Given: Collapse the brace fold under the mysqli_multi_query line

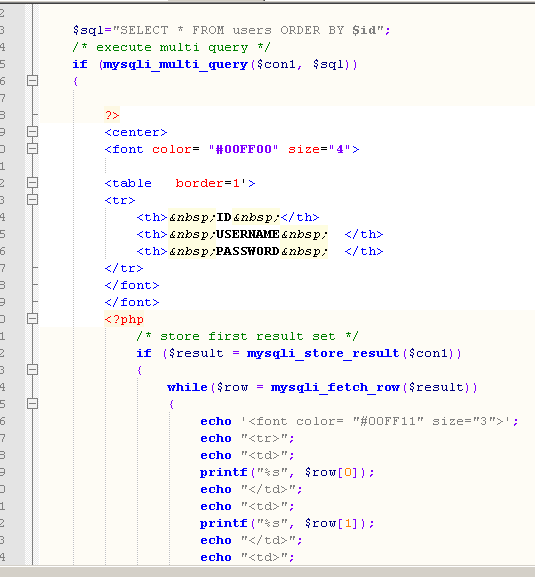Looking at the screenshot, I should pos(32,81).
